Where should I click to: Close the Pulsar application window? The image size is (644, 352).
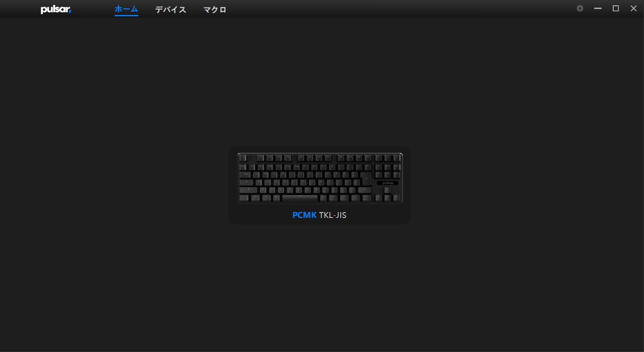pyautogui.click(x=634, y=8)
